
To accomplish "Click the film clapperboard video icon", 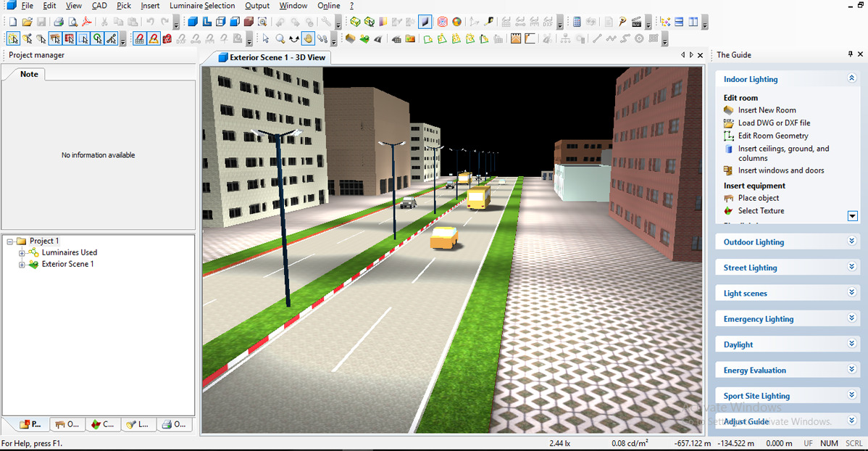I will [x=637, y=22].
